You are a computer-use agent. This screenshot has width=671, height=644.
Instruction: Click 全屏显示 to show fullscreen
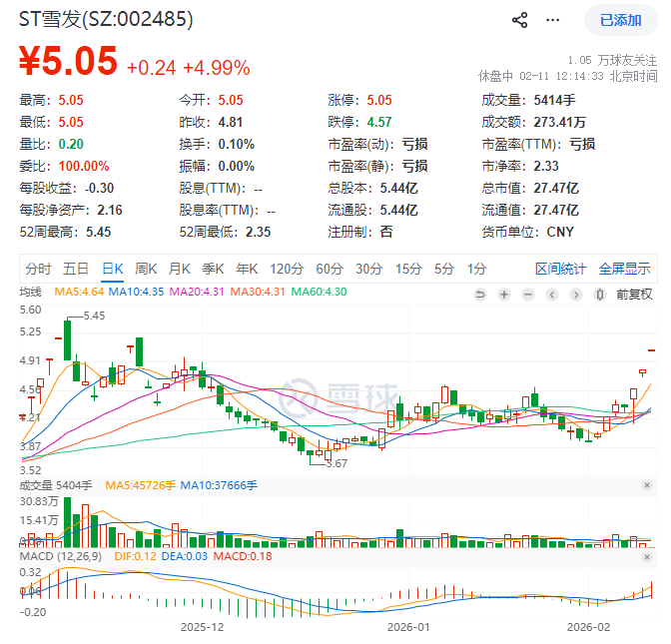pos(624,269)
